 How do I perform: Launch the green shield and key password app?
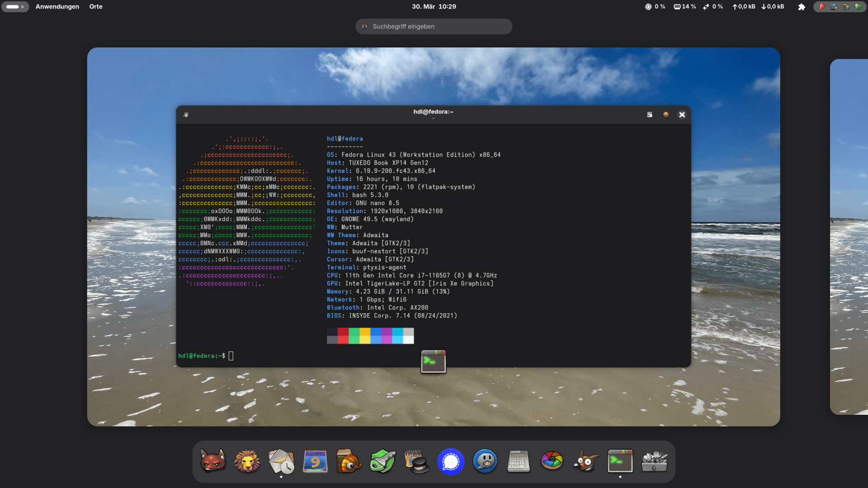[x=383, y=461]
